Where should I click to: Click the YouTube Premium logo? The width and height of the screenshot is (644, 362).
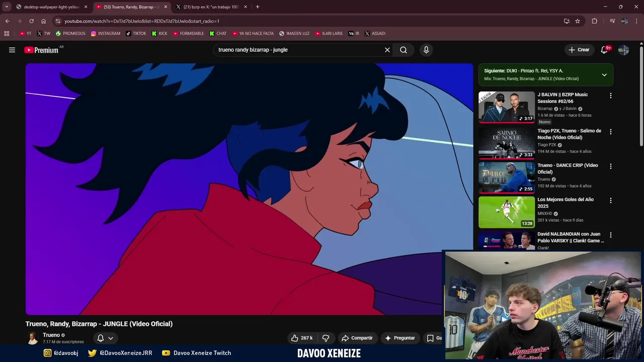point(41,50)
